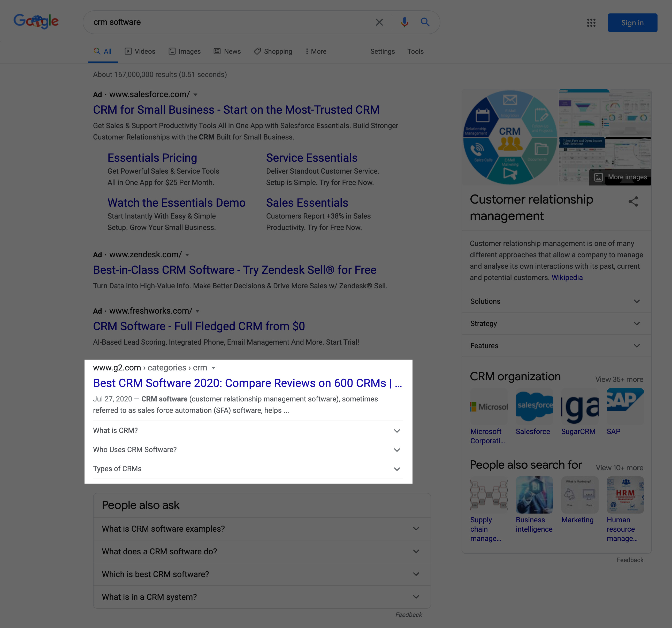672x628 pixels.
Task: Expand What does a CRM software do?
Action: click(x=262, y=551)
